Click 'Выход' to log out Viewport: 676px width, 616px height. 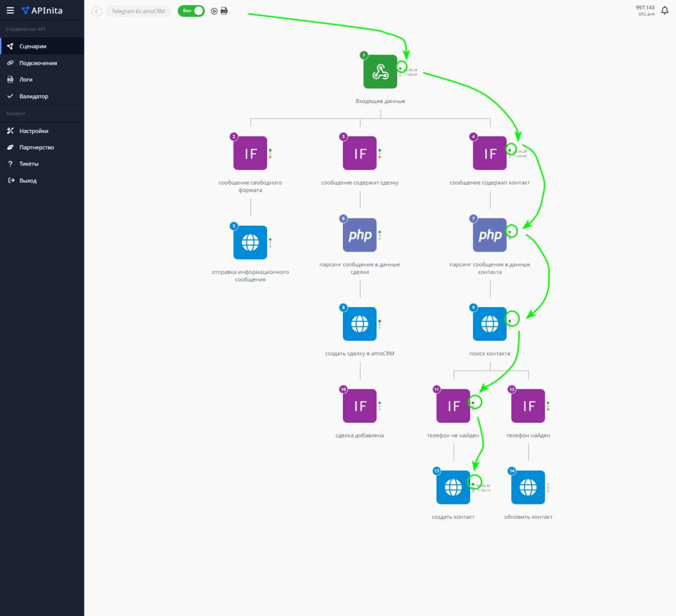coord(28,181)
